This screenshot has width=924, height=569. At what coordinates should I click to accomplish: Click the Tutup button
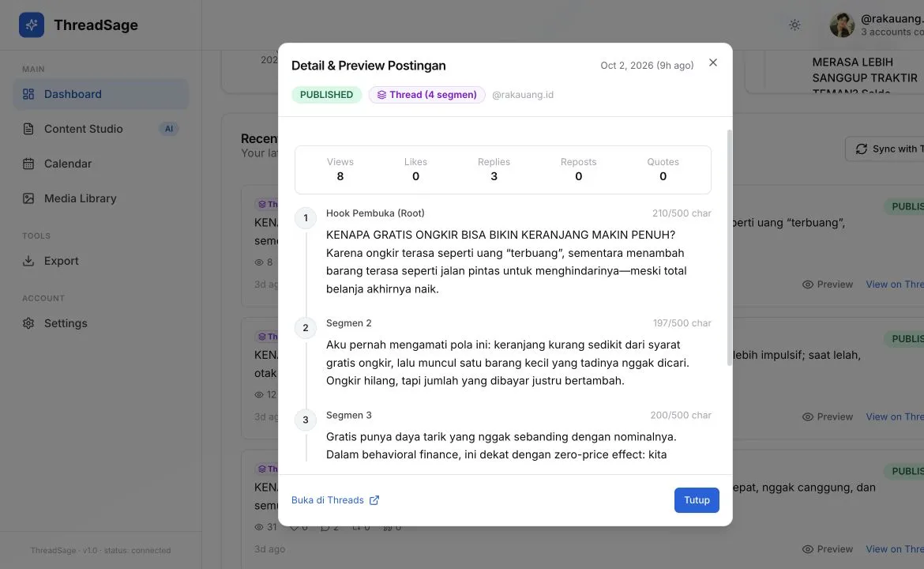tap(697, 500)
